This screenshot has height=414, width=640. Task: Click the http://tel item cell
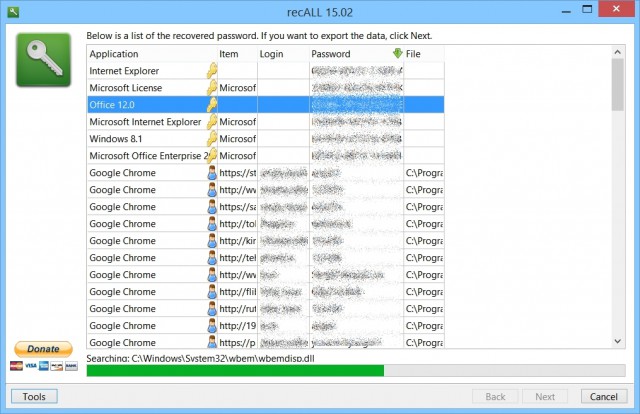click(238, 258)
